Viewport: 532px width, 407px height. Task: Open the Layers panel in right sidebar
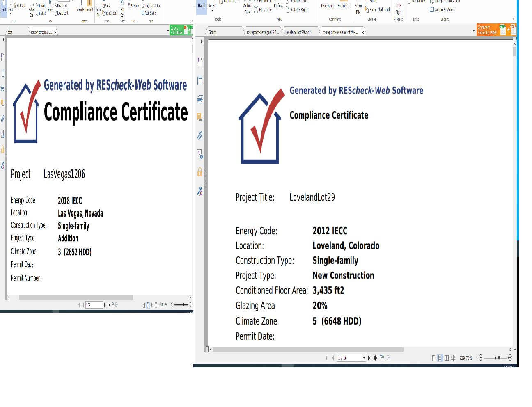pos(200,99)
